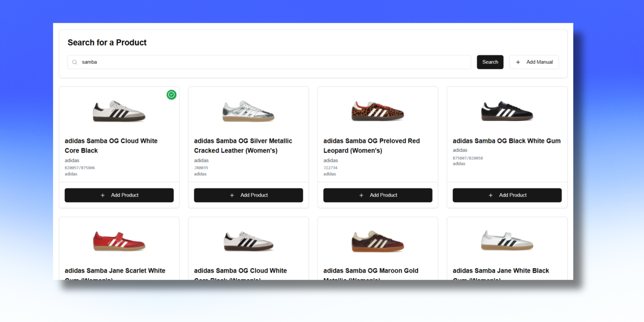Image resolution: width=644 pixels, height=322 pixels.
Task: Select title "adidas Samba OG Black White Gum"
Action: pyautogui.click(x=506, y=141)
